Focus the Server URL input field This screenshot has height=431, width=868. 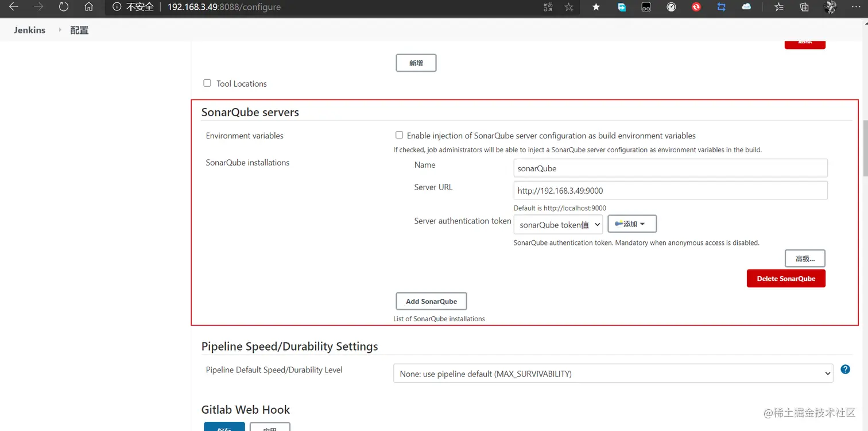click(x=671, y=190)
